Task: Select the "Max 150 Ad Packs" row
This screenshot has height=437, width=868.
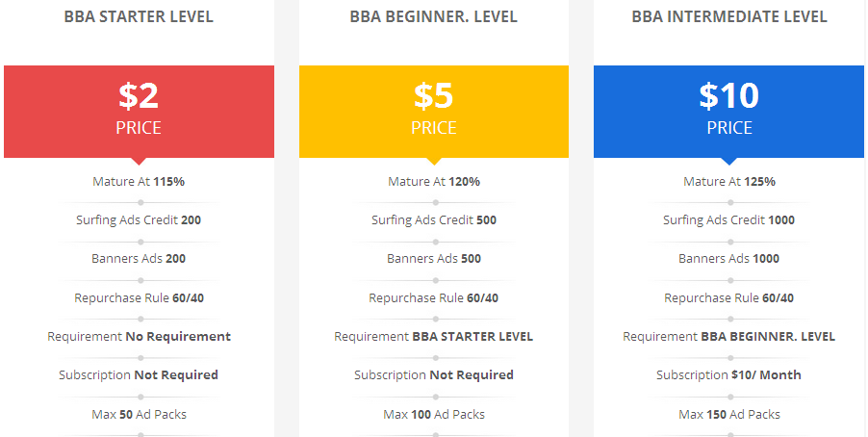Action: click(729, 414)
